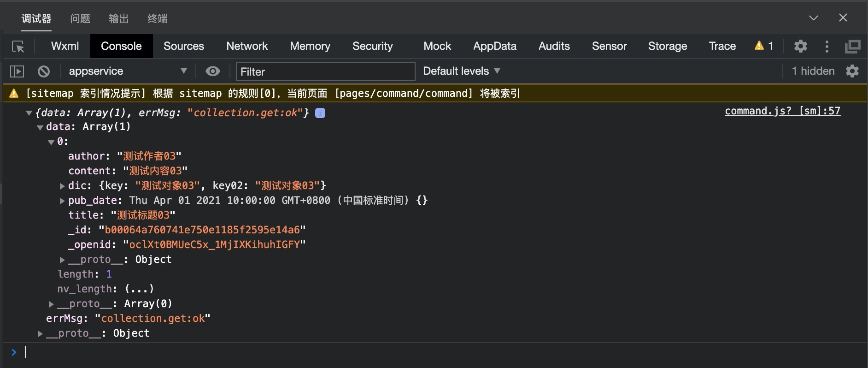Switch to the AppData tab
The width and height of the screenshot is (868, 368).
[495, 46]
